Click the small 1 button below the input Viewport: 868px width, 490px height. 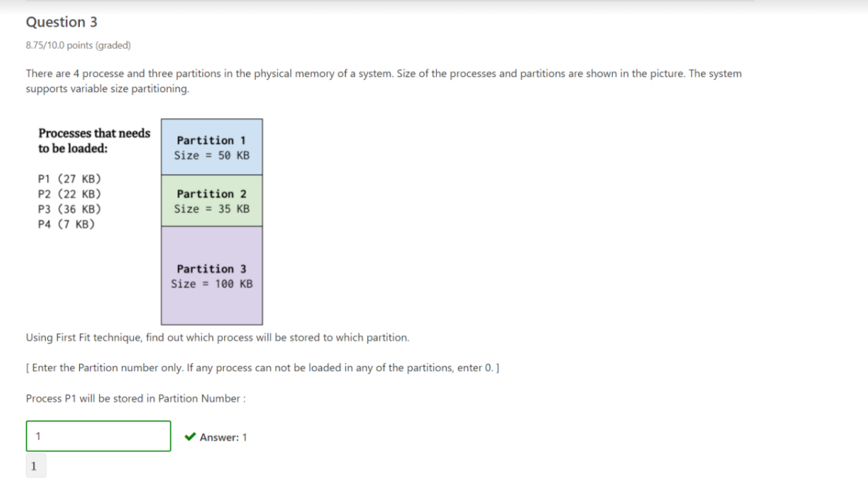click(x=35, y=466)
